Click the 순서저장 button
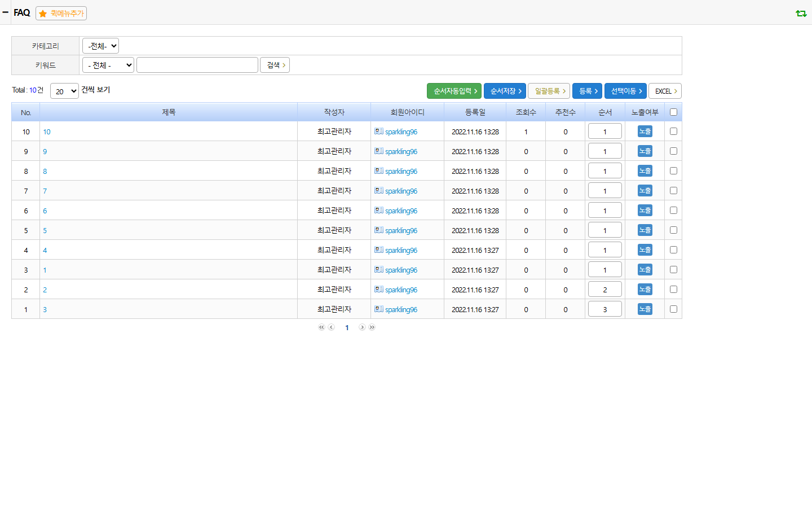Image resolution: width=812 pixels, height=508 pixels. [x=505, y=91]
